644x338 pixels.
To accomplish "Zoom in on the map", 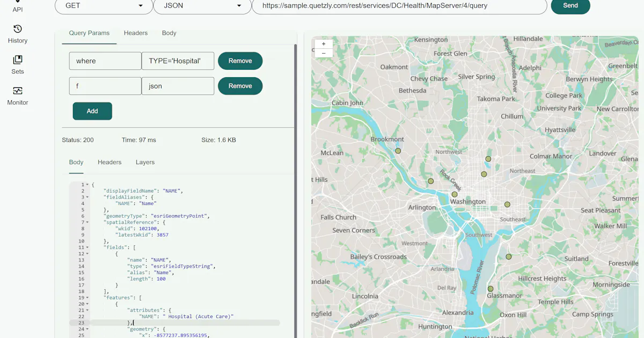I will pos(324,44).
